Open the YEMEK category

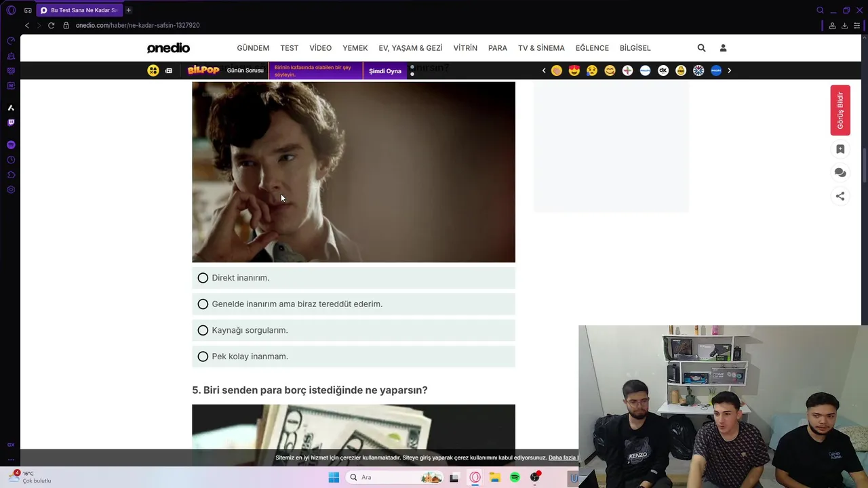coord(355,48)
